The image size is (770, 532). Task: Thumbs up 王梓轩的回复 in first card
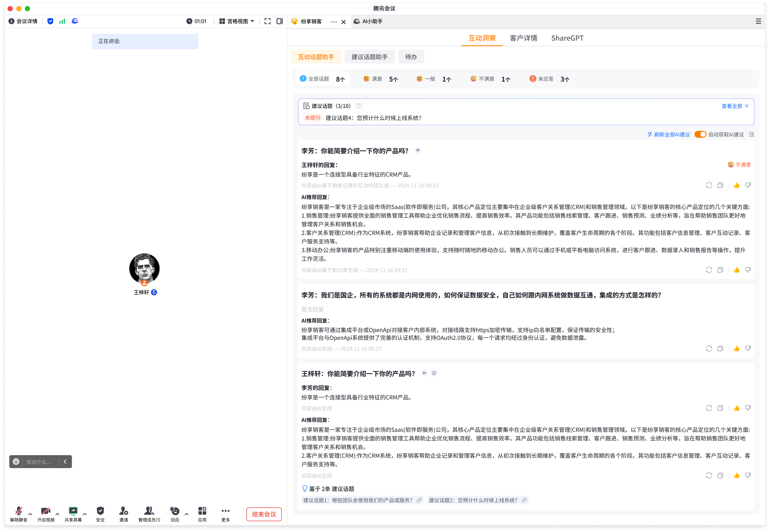pos(737,185)
